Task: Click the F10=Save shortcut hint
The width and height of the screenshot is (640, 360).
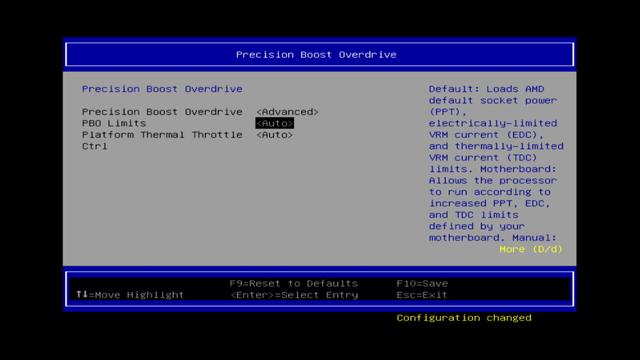Action: pyautogui.click(x=422, y=283)
